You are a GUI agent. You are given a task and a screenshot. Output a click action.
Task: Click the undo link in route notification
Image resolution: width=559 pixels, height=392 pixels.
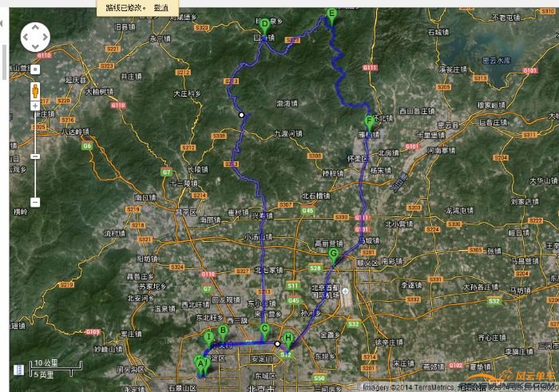tap(161, 7)
